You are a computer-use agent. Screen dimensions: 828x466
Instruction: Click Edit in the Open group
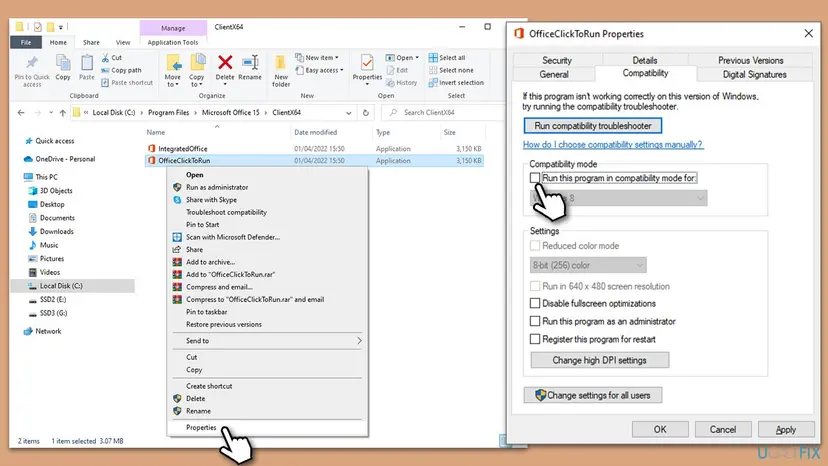[397, 70]
